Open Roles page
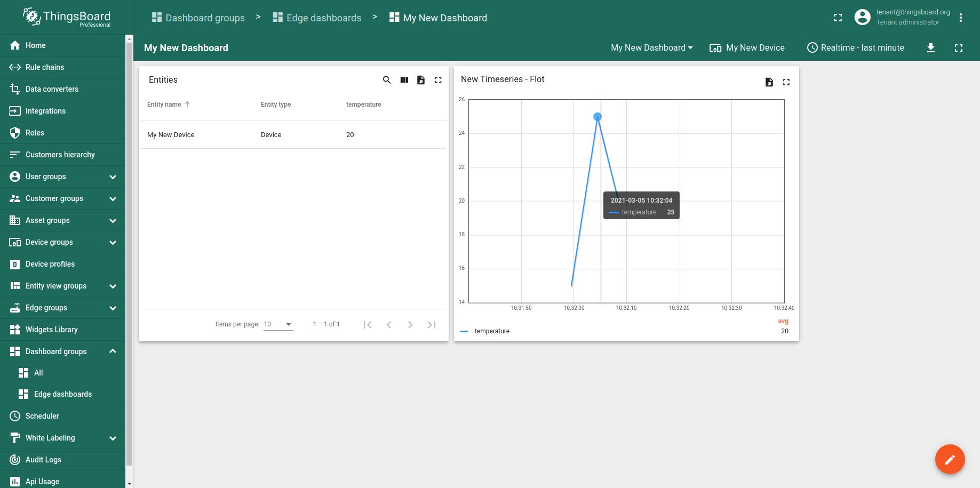The width and height of the screenshot is (980, 488). tap(62, 133)
